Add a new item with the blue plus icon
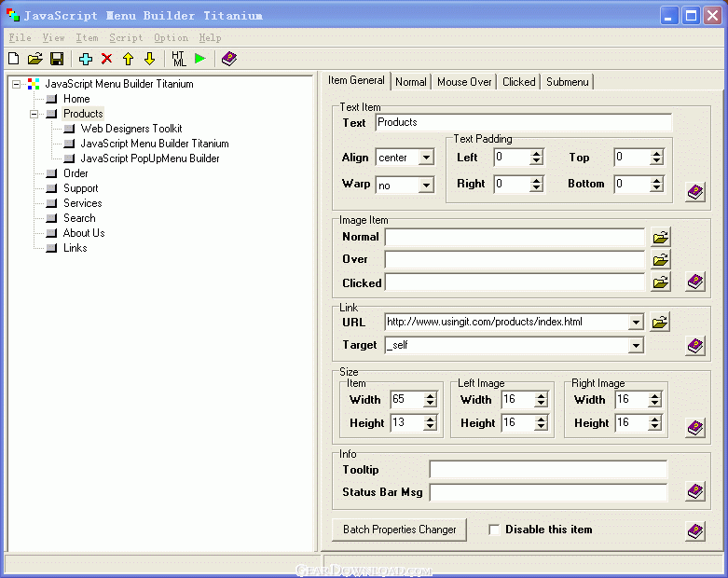 [86, 59]
